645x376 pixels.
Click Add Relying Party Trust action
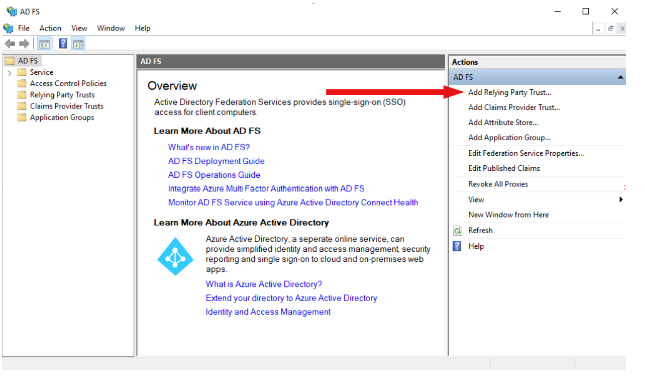pyautogui.click(x=510, y=93)
